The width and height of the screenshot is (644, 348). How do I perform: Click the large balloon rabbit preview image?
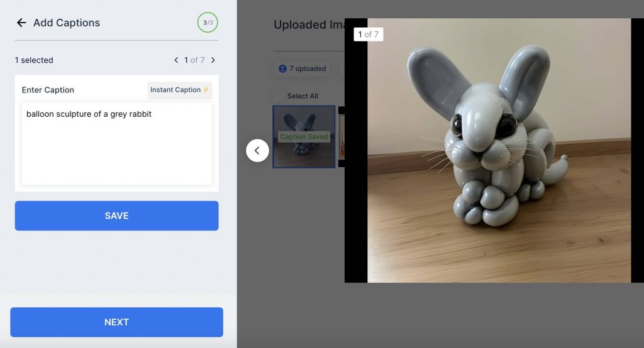coord(499,150)
